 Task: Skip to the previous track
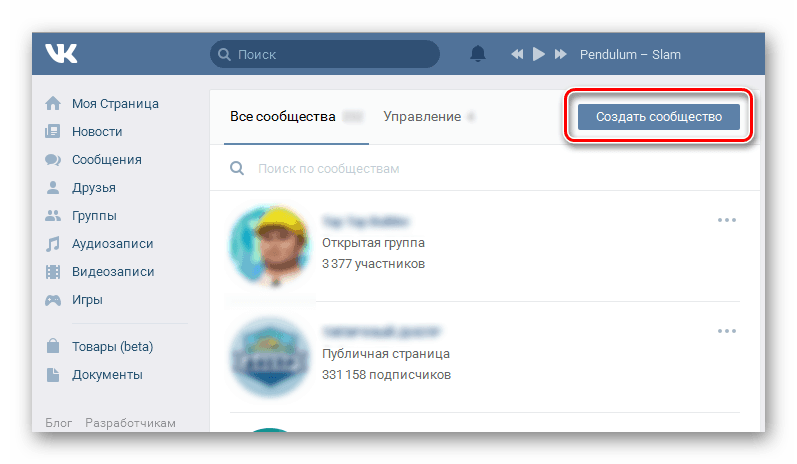517,54
